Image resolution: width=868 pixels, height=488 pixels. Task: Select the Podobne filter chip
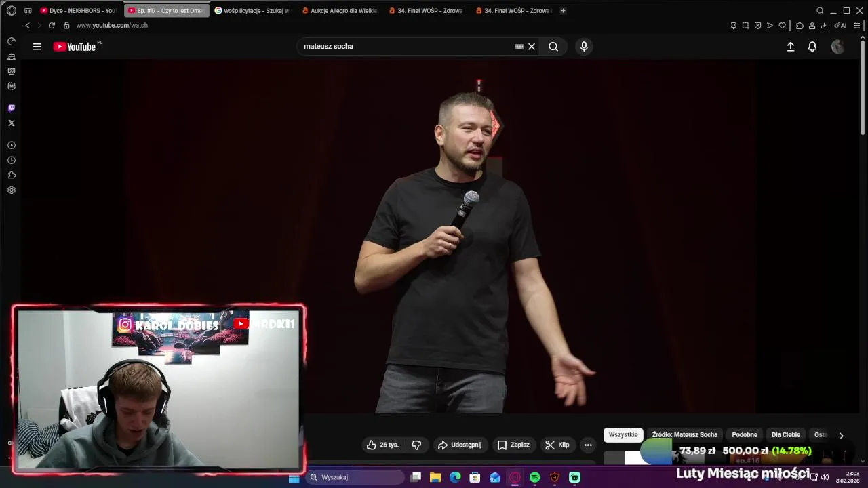tap(745, 435)
